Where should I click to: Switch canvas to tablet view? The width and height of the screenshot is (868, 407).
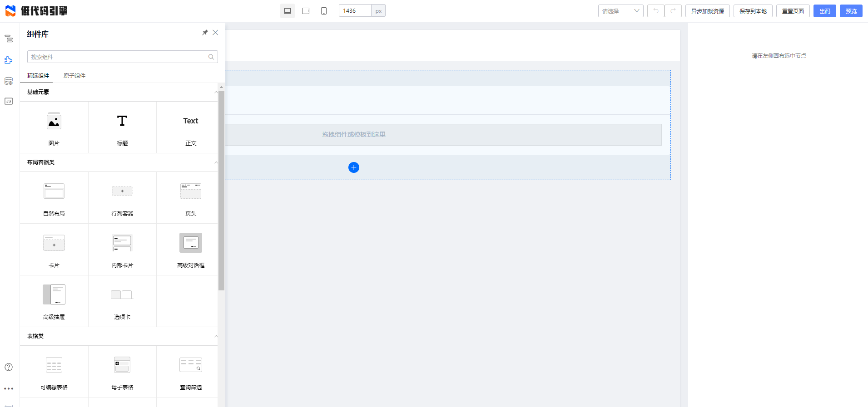[306, 11]
